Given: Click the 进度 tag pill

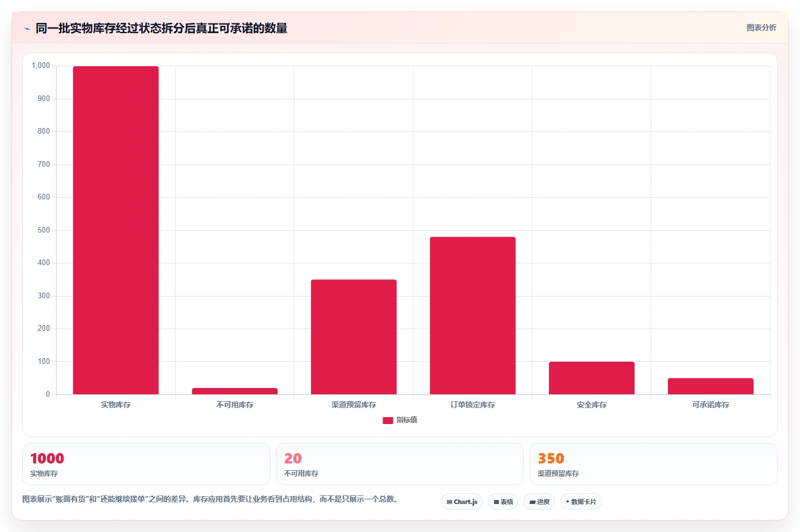Looking at the screenshot, I should pos(539,502).
